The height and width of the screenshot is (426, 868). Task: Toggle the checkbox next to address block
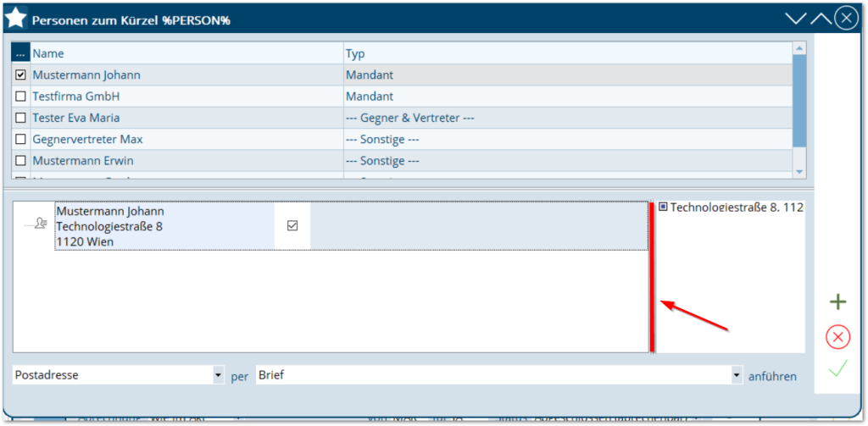coord(292,225)
